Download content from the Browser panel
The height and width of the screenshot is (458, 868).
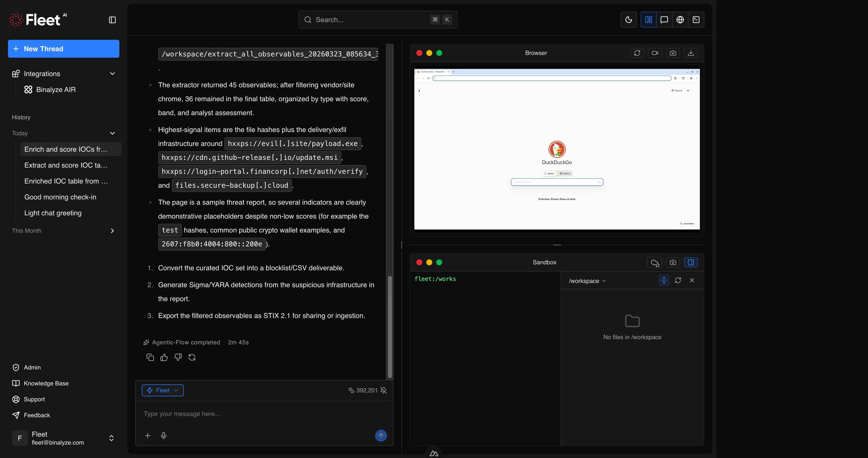tap(691, 53)
